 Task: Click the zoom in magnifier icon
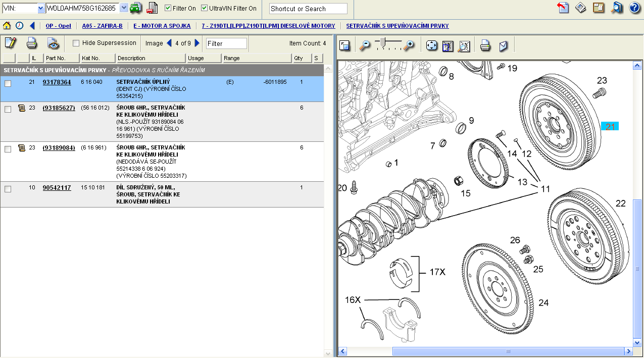(x=410, y=45)
